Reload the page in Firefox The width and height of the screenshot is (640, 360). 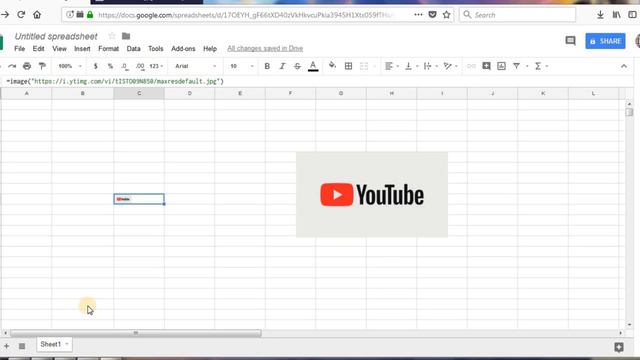point(21,15)
